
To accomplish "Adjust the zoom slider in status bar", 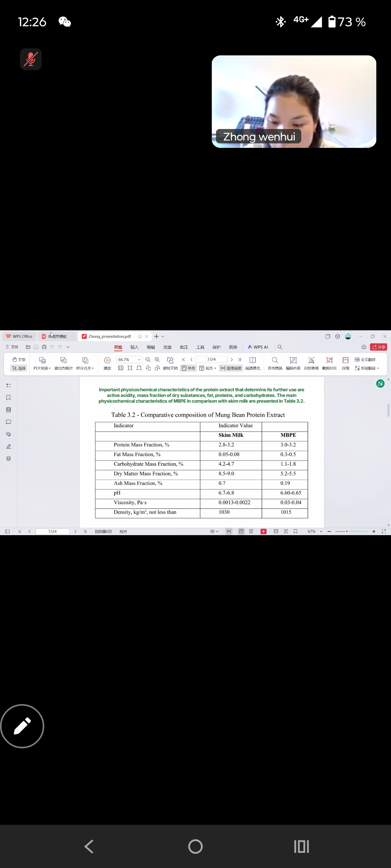I will point(346,531).
